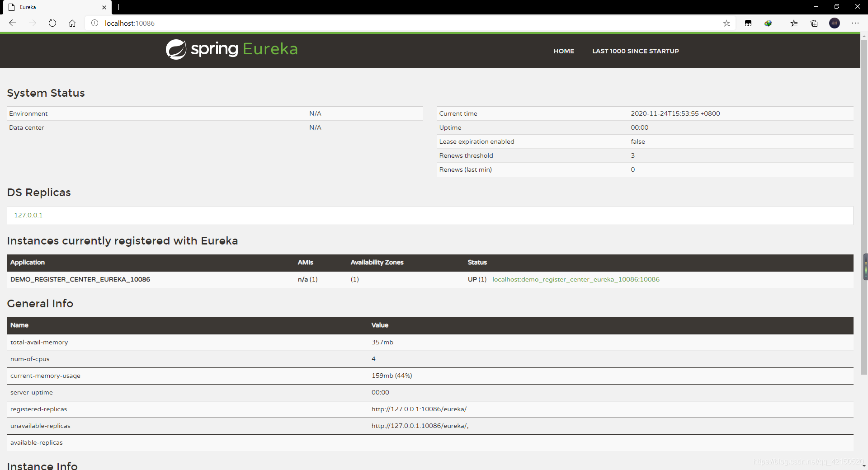Click the num-of-cpus row label

30,359
